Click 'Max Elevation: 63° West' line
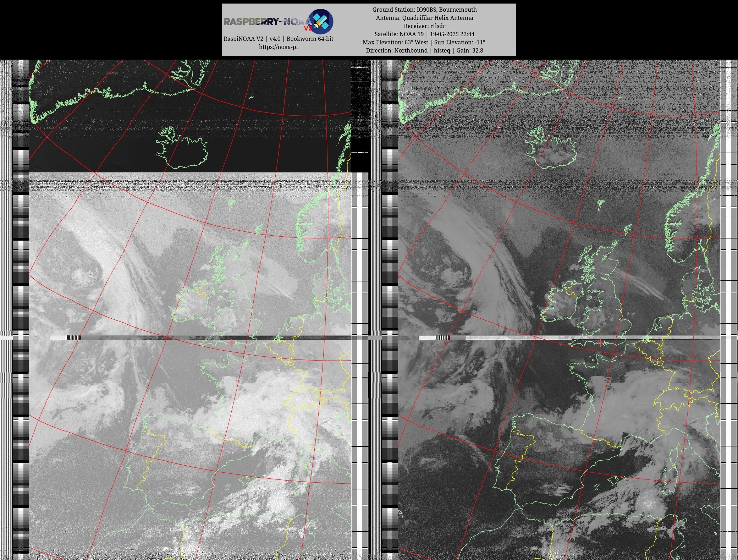 395,42
